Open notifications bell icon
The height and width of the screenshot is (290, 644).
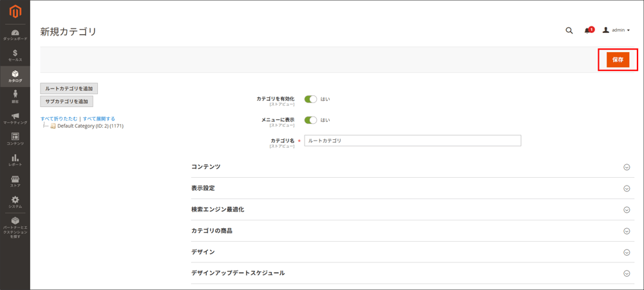[x=589, y=30]
